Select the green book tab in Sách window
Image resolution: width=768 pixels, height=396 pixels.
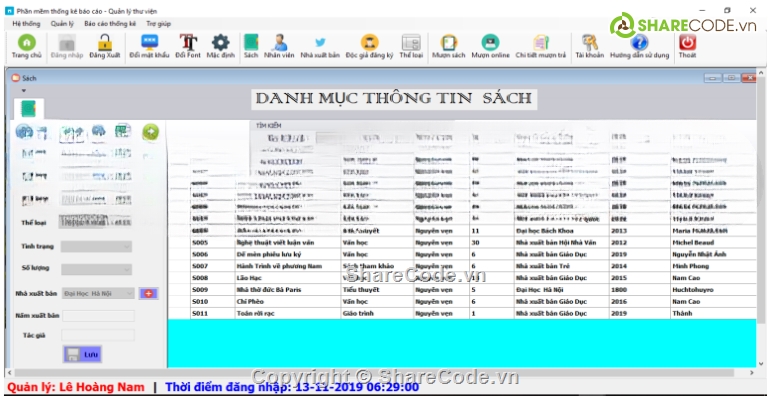[29, 109]
